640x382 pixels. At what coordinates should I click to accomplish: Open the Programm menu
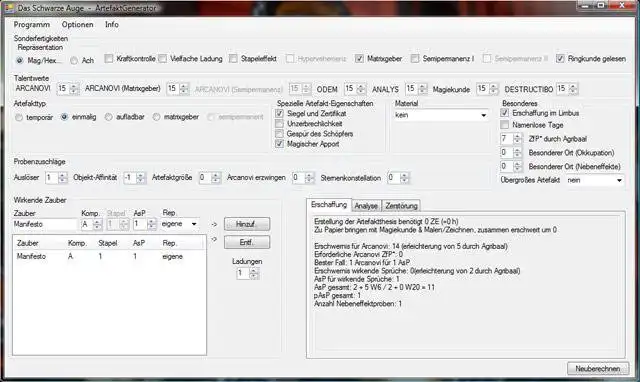point(31,24)
